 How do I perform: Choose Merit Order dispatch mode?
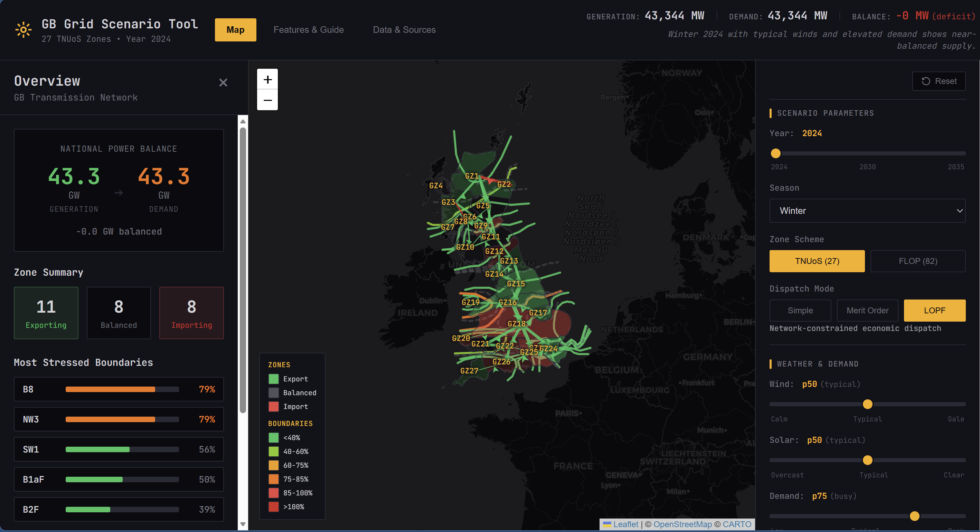pos(867,310)
